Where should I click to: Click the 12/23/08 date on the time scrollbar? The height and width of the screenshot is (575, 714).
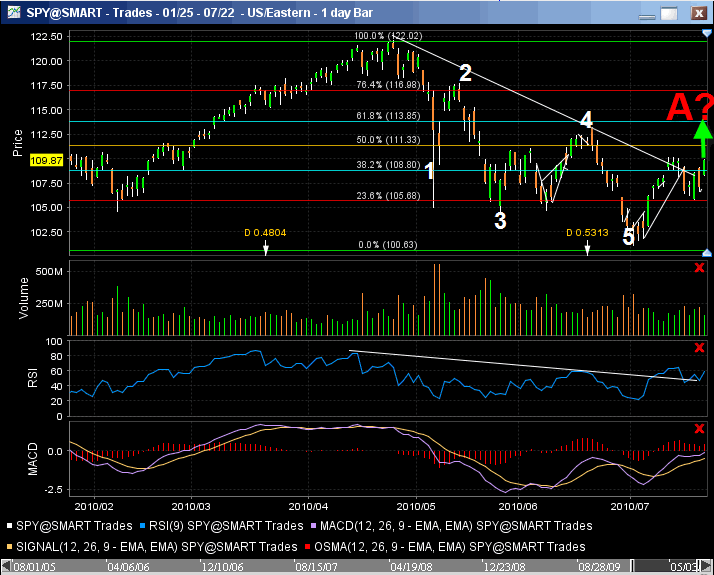coord(505,567)
